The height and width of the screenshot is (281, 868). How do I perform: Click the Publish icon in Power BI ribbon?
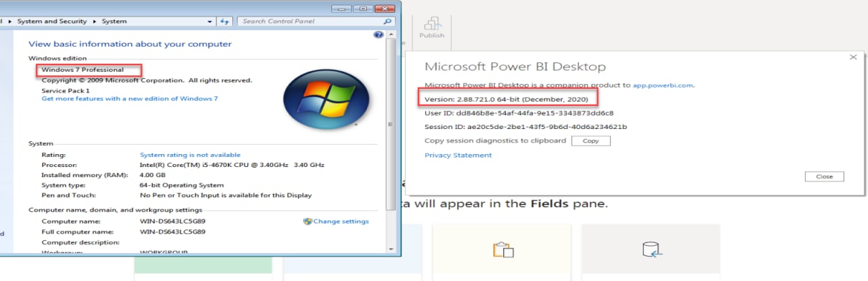click(431, 23)
